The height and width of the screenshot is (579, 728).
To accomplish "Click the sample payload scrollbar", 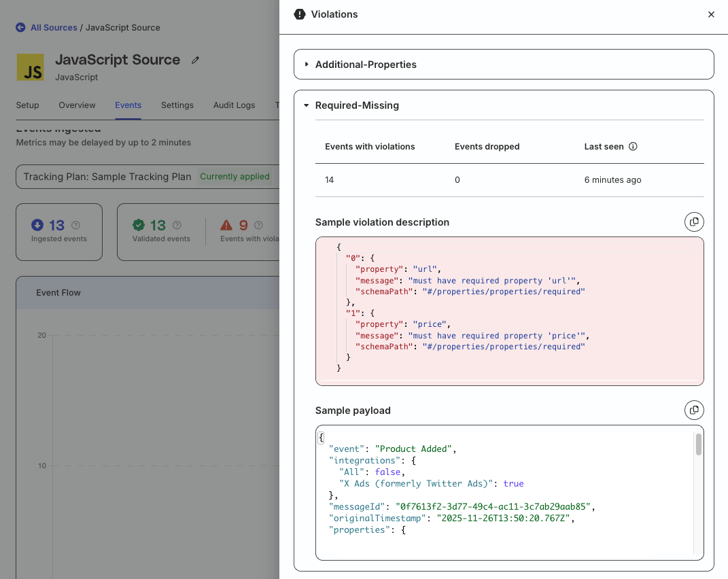I will click(x=698, y=444).
